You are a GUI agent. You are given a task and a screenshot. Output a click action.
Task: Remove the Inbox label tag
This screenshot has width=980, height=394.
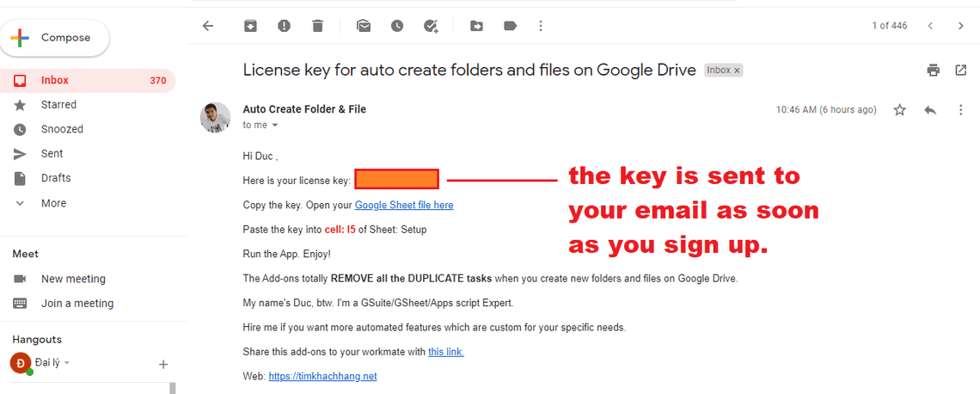click(x=737, y=71)
